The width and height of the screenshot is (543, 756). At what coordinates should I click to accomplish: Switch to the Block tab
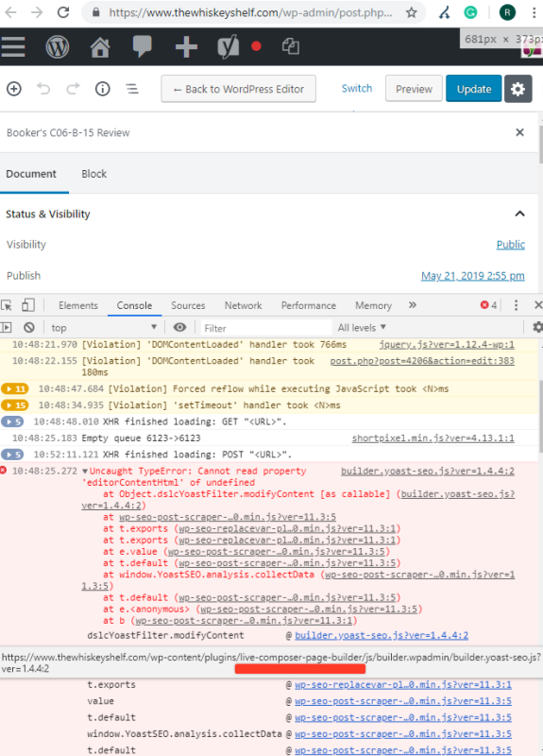93,174
